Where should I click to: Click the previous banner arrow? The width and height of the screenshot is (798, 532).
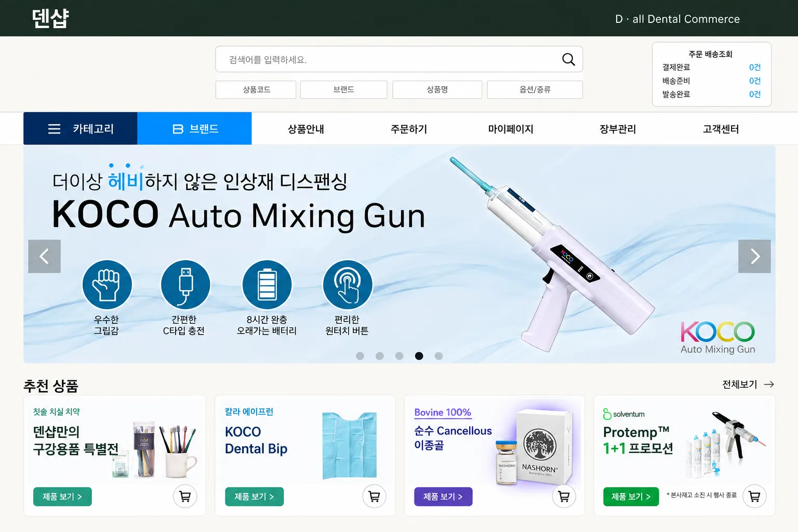pyautogui.click(x=44, y=256)
